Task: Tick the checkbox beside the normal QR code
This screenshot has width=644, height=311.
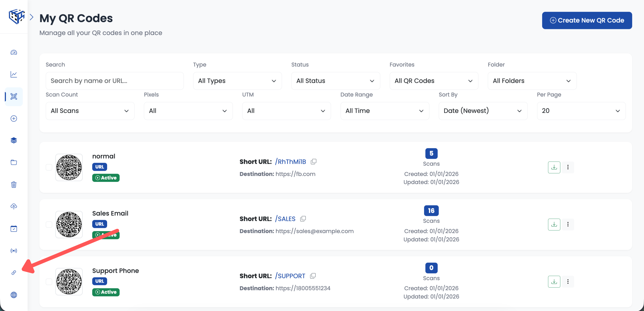Action: coord(49,168)
